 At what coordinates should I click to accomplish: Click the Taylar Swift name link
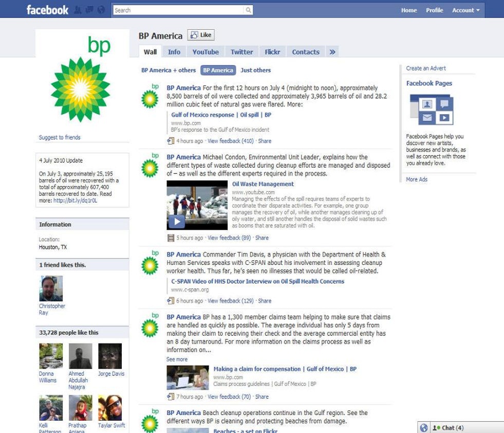click(x=111, y=425)
